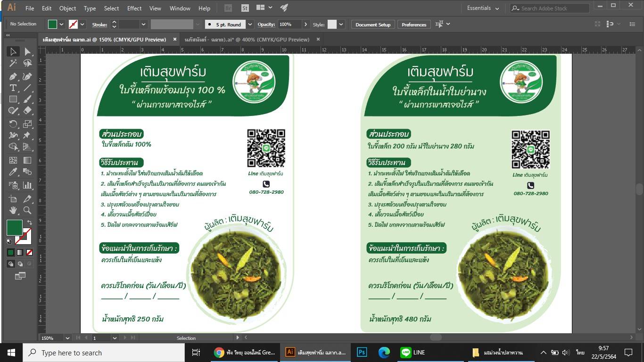Select the Mesh tool
644x362 pixels.
[x=13, y=160]
